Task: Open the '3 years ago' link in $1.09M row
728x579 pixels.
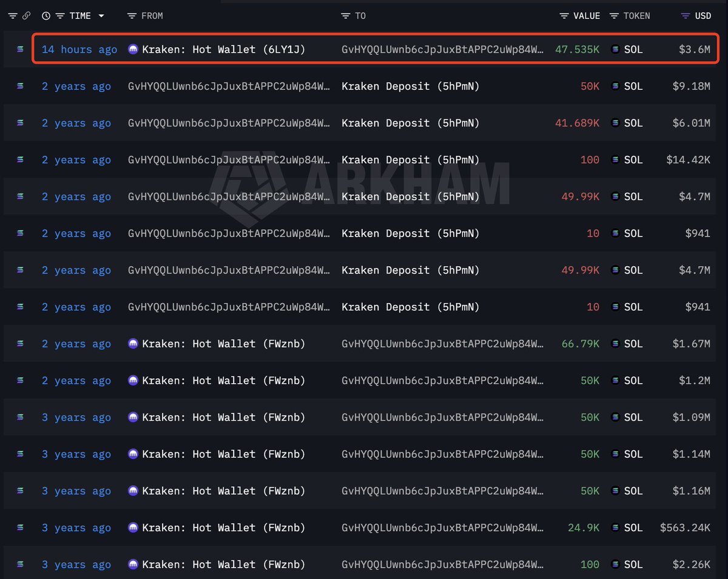Action: pyautogui.click(x=76, y=417)
